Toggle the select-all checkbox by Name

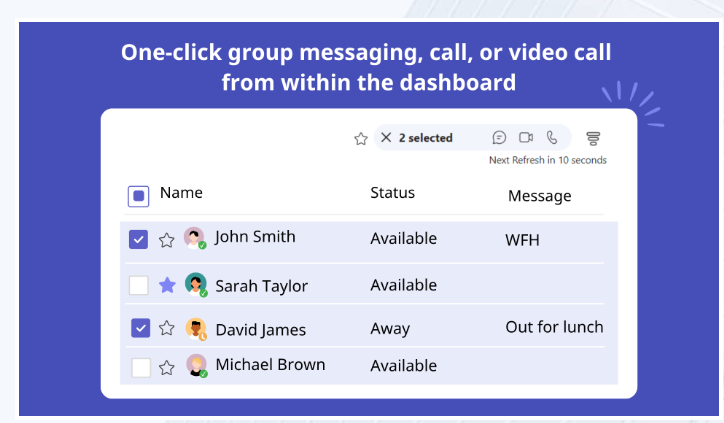point(139,196)
